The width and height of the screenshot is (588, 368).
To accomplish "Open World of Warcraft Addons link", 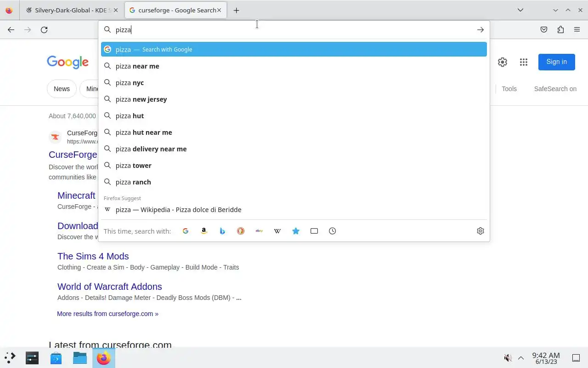I will pos(109,287).
